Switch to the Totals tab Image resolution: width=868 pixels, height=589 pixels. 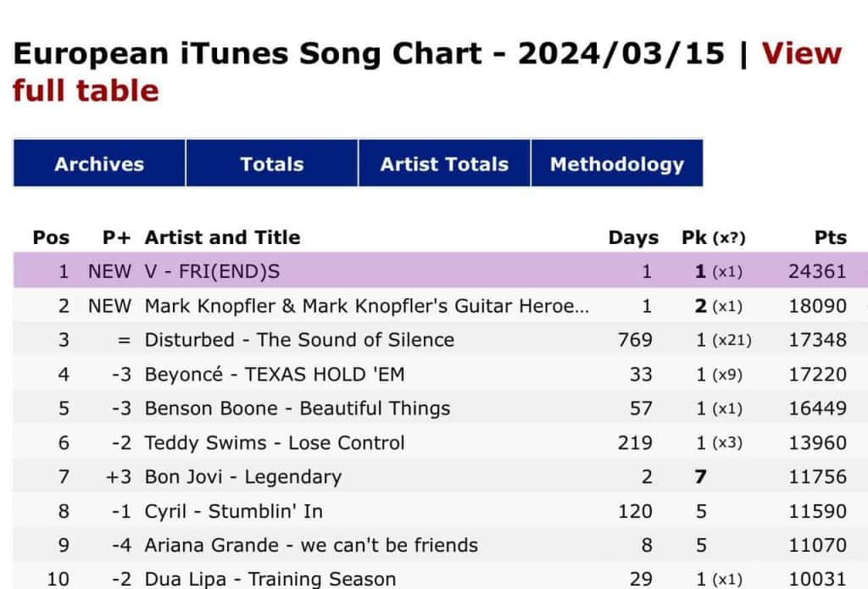tap(271, 164)
